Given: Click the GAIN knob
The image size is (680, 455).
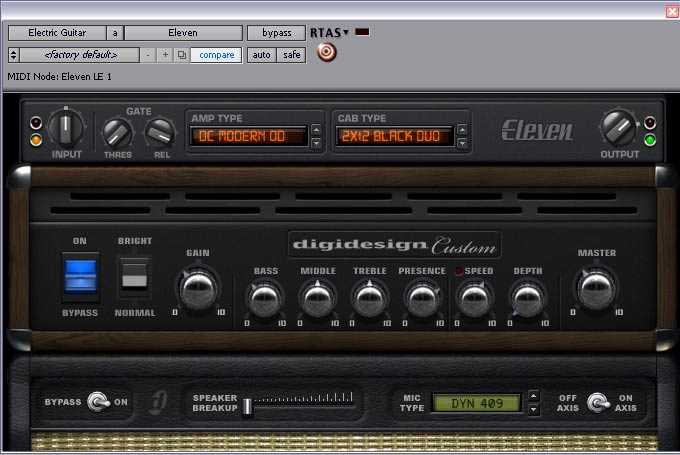Looking at the screenshot, I should tap(198, 290).
